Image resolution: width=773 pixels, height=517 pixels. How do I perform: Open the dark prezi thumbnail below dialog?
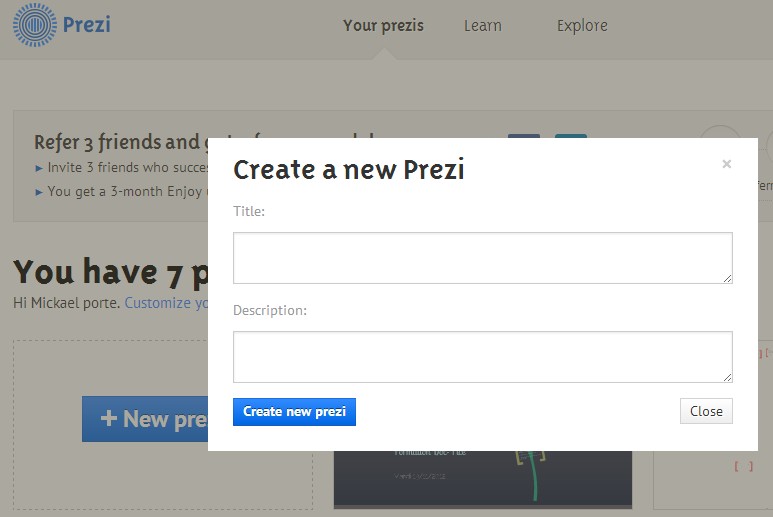click(x=483, y=478)
